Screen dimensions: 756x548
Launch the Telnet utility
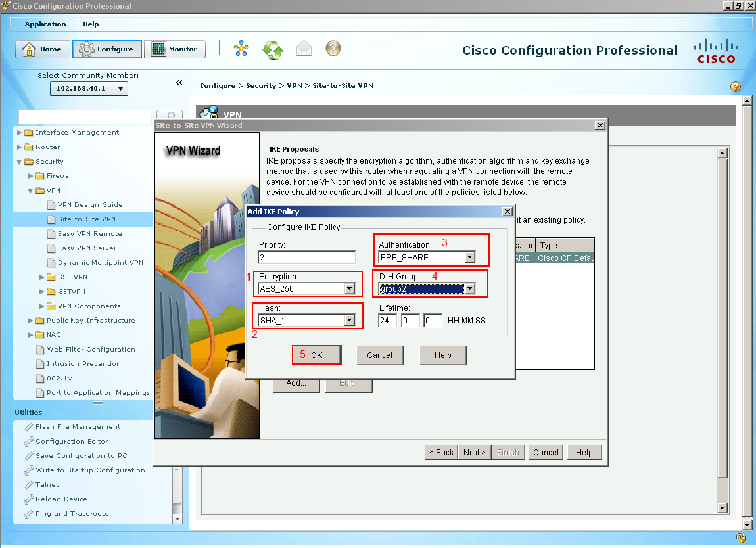pos(47,485)
